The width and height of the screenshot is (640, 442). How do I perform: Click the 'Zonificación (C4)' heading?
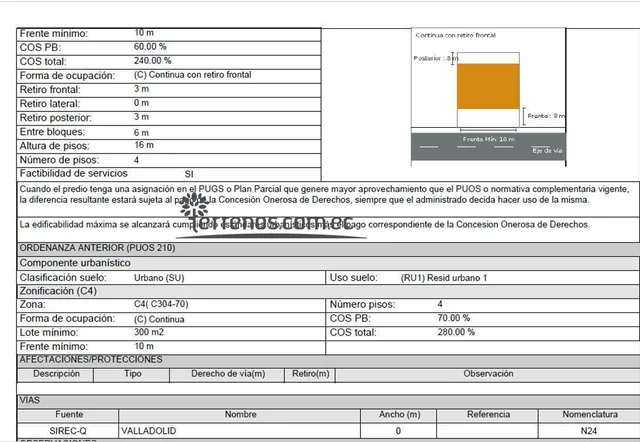click(58, 291)
